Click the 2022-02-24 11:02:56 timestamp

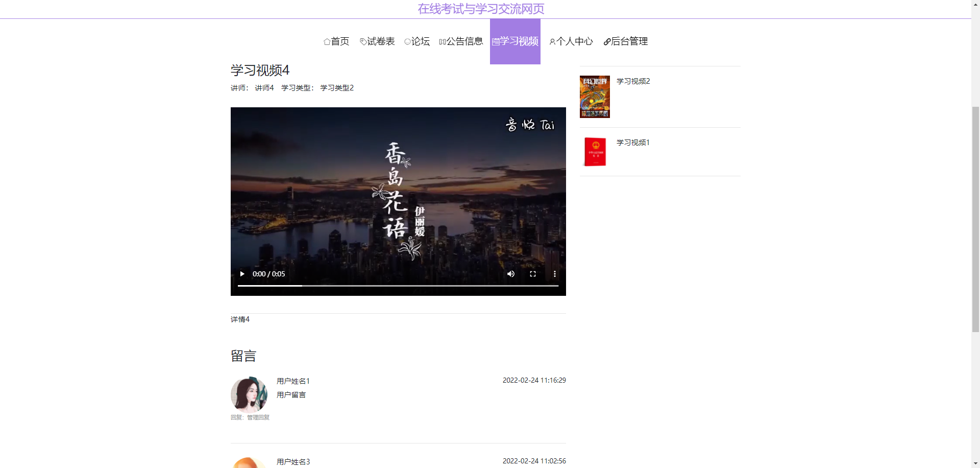coord(534,461)
